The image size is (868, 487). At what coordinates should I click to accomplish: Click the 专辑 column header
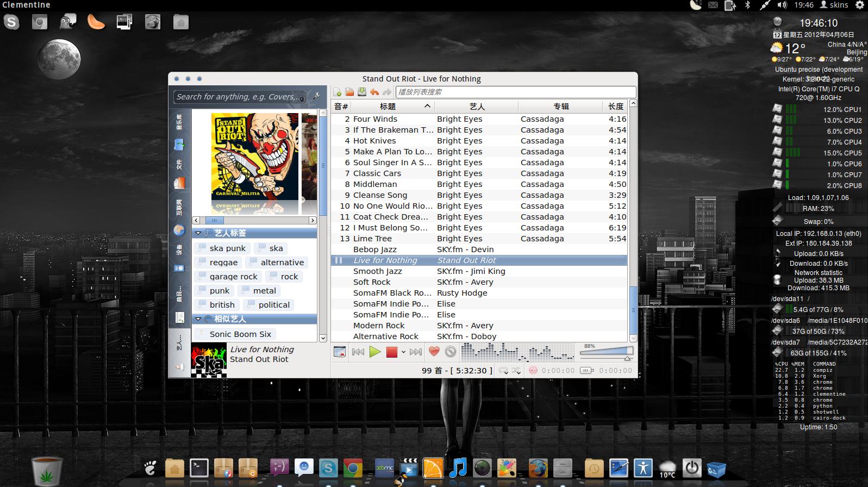(560, 106)
